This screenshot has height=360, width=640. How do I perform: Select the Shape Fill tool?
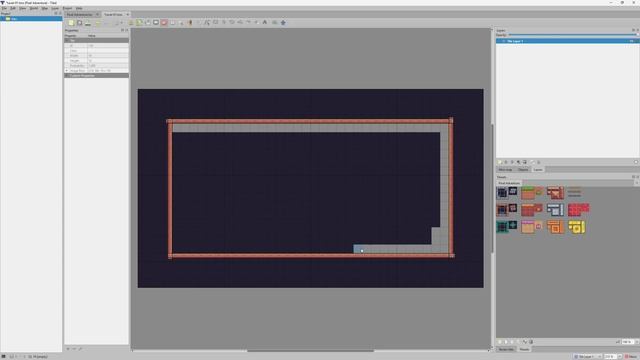pyautogui.click(x=156, y=22)
